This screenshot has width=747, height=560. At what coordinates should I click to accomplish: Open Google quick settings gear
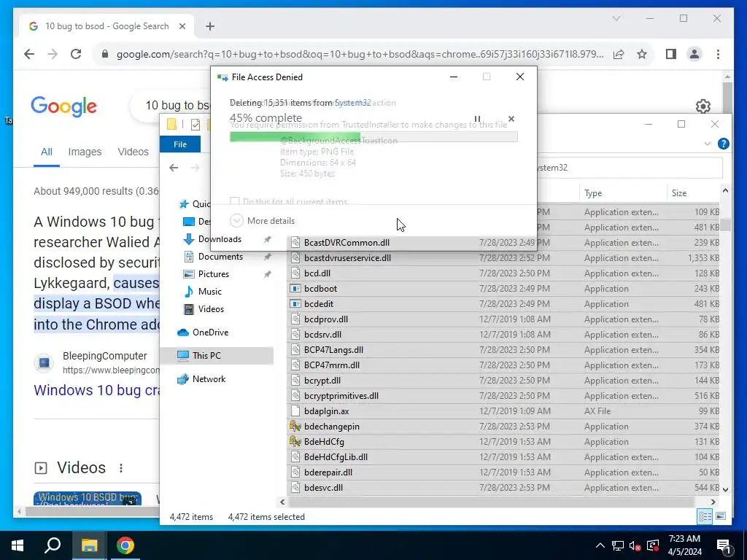[703, 106]
